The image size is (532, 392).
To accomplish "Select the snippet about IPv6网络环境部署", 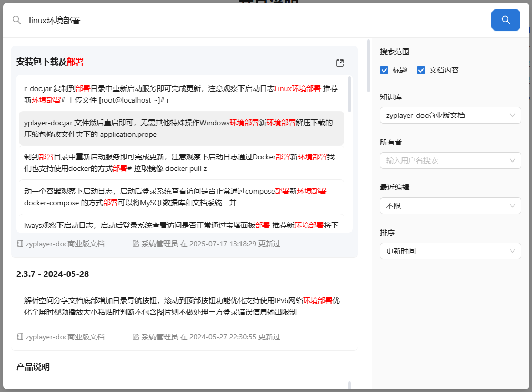I will coord(182,306).
